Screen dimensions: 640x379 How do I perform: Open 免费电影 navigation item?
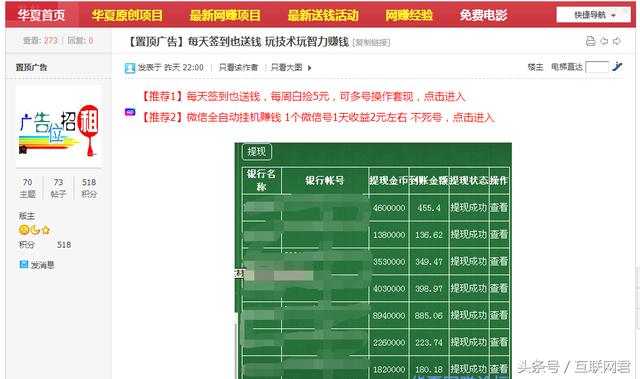click(x=484, y=15)
